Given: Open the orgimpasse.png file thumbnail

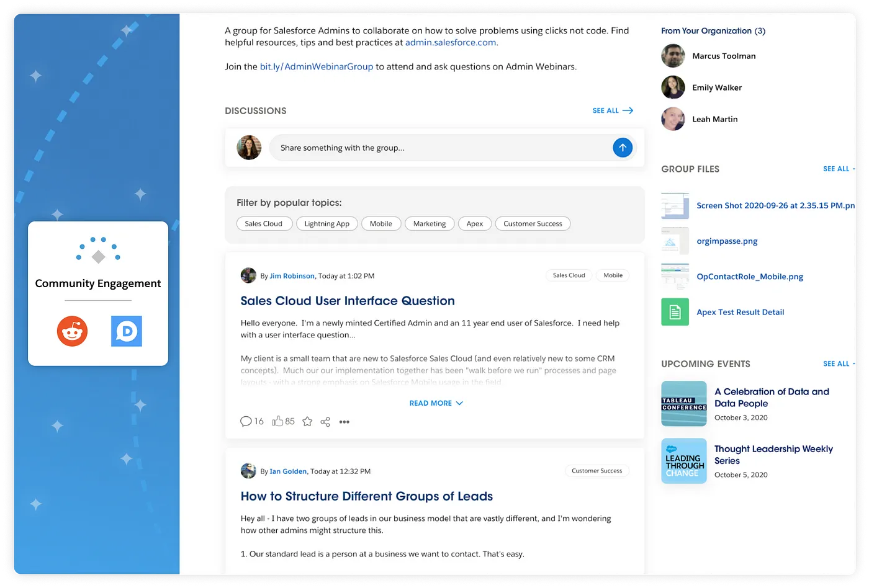Looking at the screenshot, I should click(x=675, y=241).
